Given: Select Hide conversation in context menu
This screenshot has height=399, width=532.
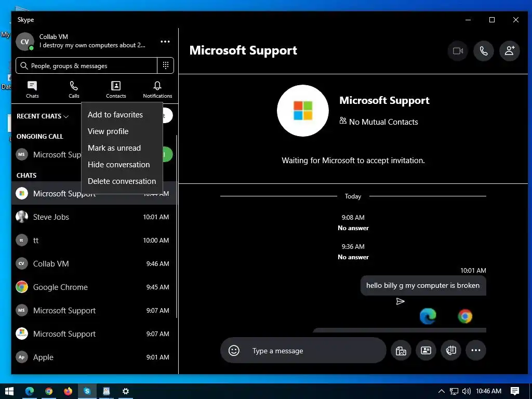Looking at the screenshot, I should coord(119,165).
